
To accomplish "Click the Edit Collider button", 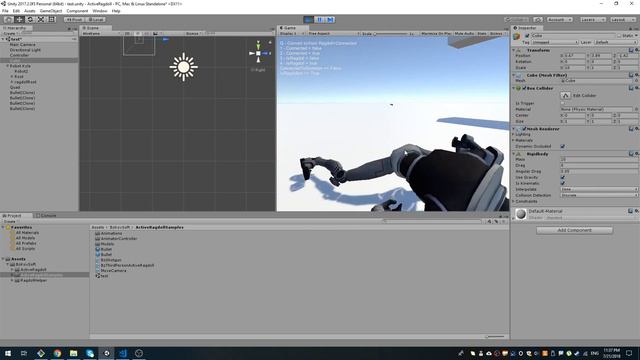I will tap(565, 96).
